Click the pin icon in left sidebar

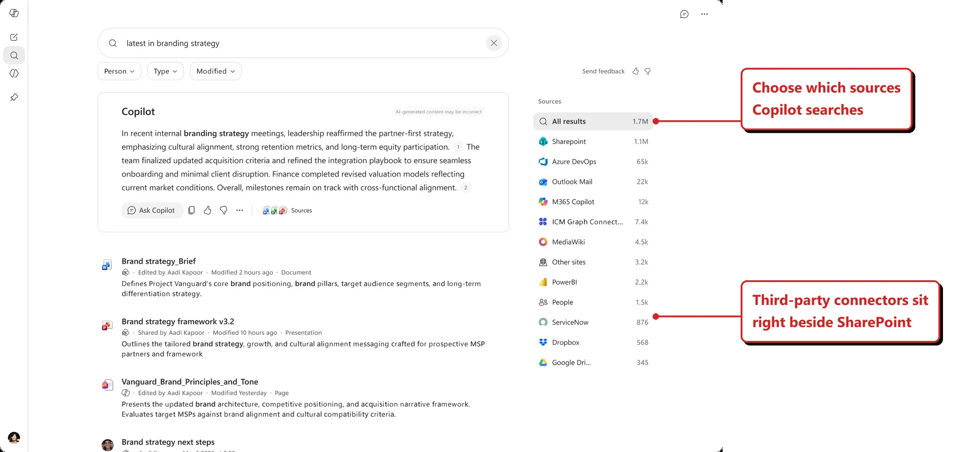[14, 97]
